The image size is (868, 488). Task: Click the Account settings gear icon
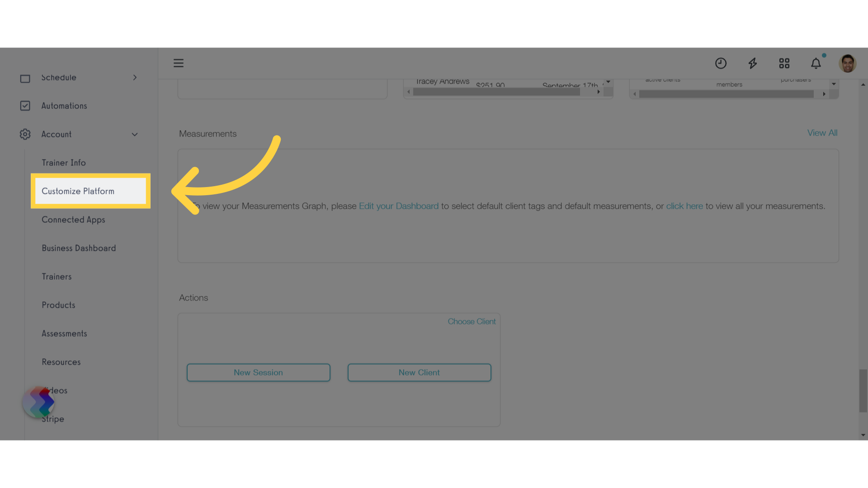(x=25, y=134)
